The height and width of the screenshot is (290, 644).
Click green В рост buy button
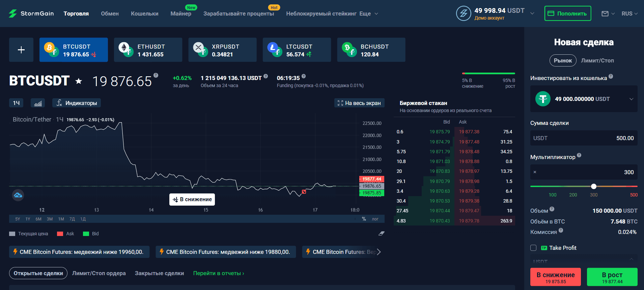coord(612,277)
